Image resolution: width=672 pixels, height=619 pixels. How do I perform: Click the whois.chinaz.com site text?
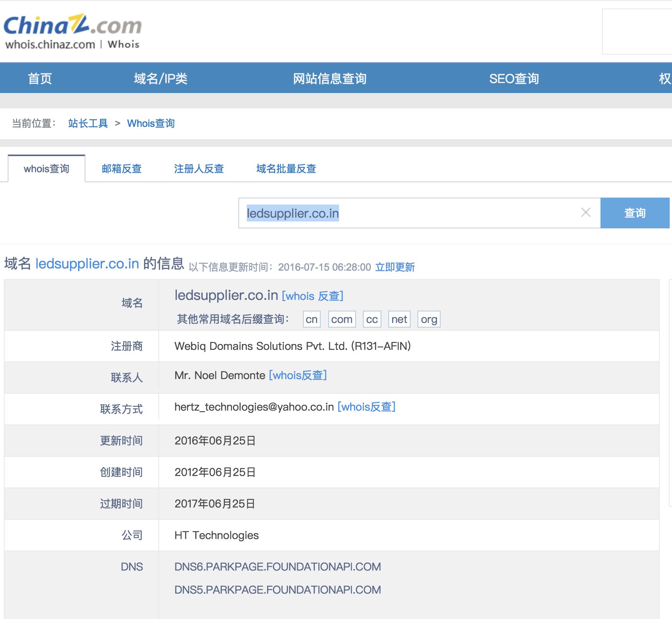(50, 45)
